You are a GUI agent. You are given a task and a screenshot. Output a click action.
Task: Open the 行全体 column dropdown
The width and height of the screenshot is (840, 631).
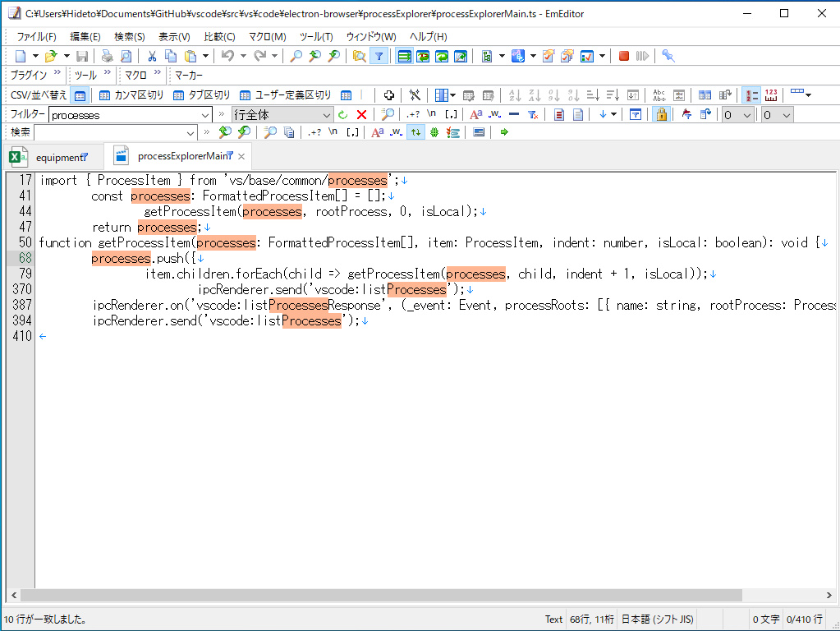coord(326,115)
